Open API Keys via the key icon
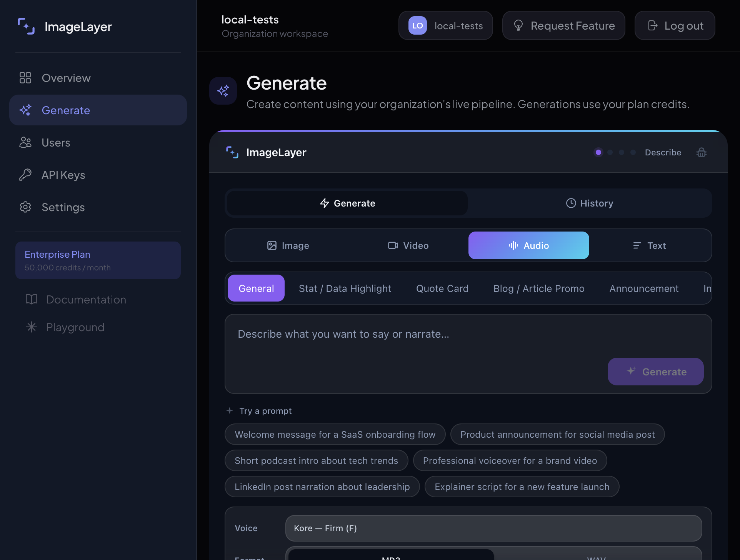The image size is (740, 560). pos(25,175)
